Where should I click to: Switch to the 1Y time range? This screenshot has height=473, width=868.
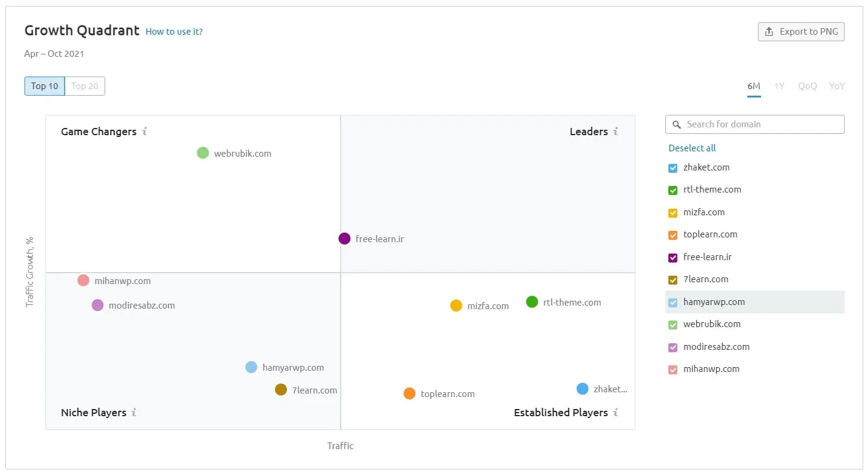point(780,86)
